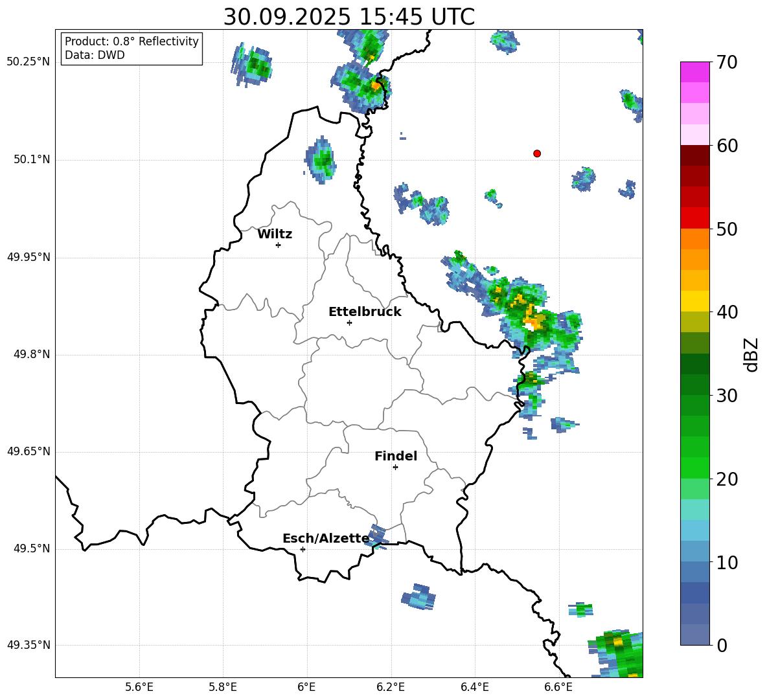Click the Product: 0.8° Reflectivity text
The height and width of the screenshot is (700, 767).
pyautogui.click(x=132, y=41)
